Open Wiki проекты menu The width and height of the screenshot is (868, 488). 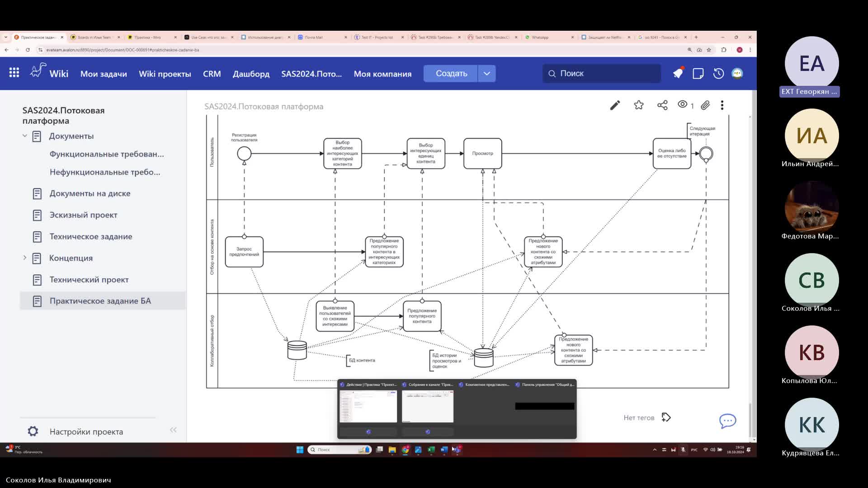pos(165,74)
